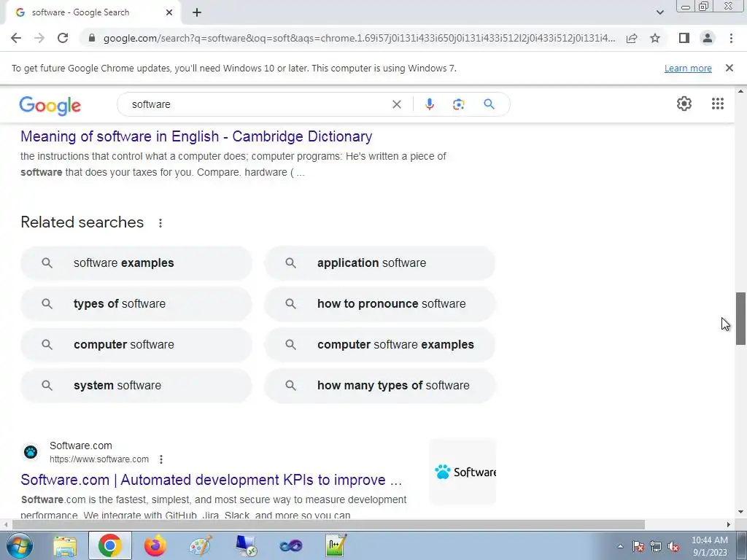Open File Explorer from the taskbar

(x=65, y=545)
